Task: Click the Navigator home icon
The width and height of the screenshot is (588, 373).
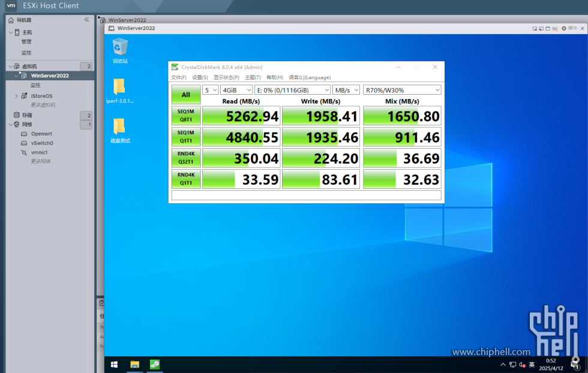Action: click(11, 20)
